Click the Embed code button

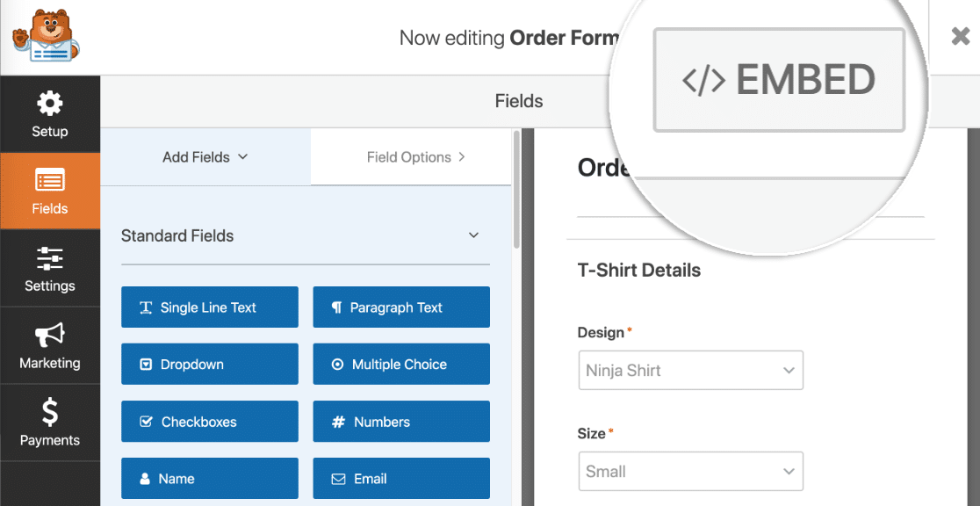coord(779,80)
